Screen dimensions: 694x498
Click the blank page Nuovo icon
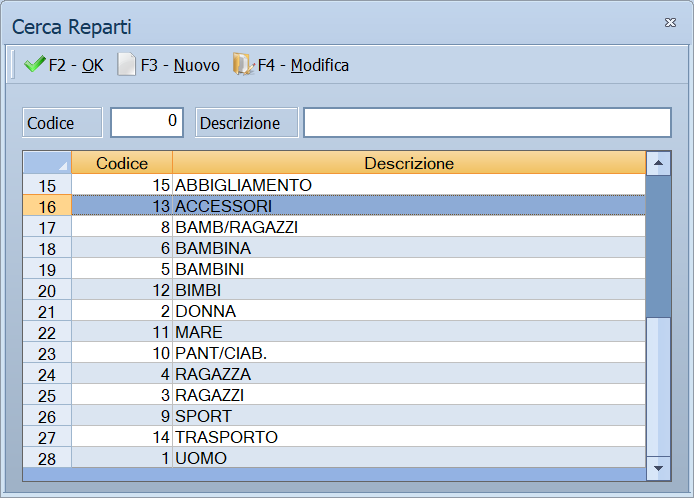pyautogui.click(x=127, y=65)
